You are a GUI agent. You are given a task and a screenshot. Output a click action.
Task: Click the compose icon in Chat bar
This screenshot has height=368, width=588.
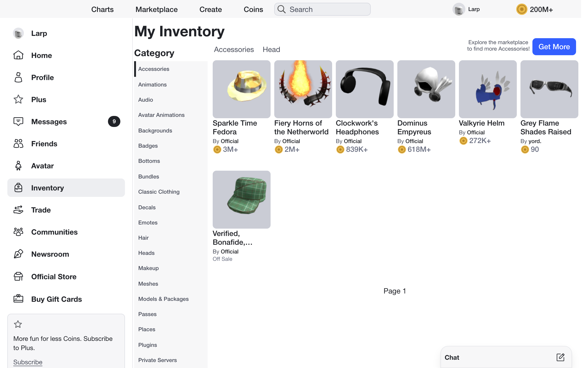pyautogui.click(x=560, y=357)
